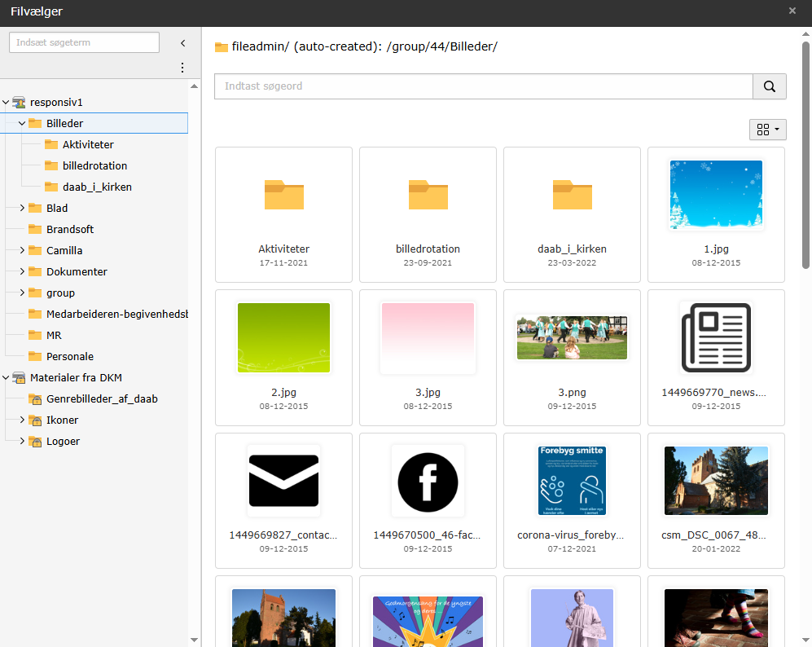Click the Billeder folder icon in tree

35,123
